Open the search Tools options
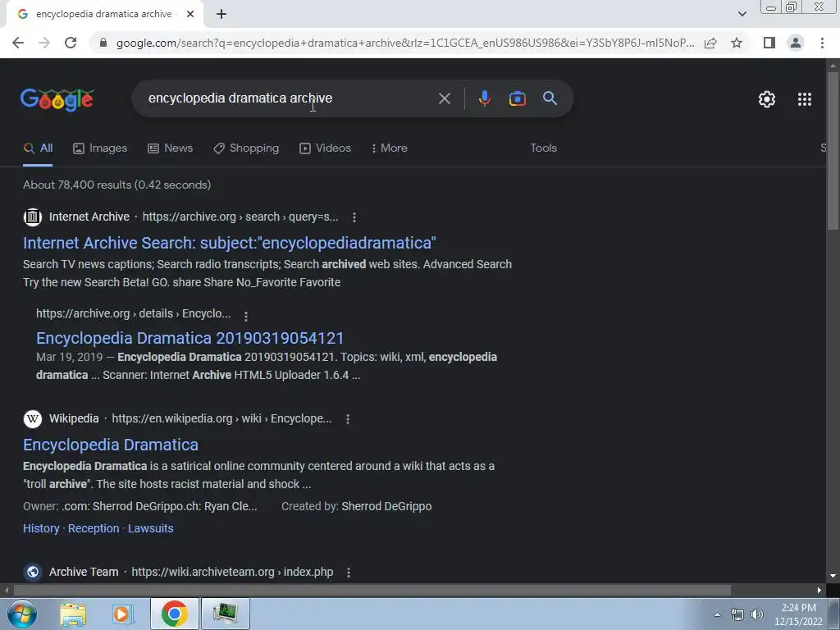The height and width of the screenshot is (630, 840). click(543, 148)
